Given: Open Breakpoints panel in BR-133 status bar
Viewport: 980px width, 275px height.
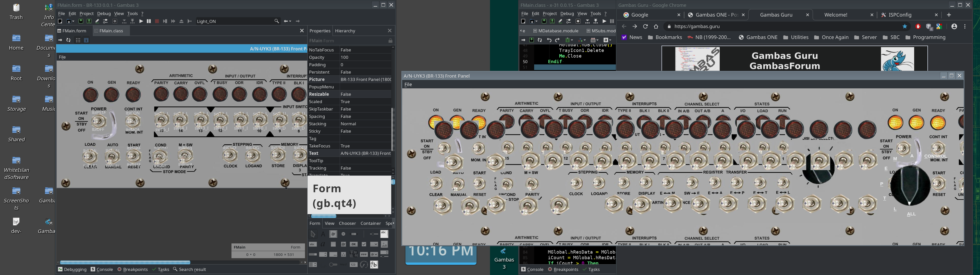Looking at the screenshot, I should pos(132,269).
